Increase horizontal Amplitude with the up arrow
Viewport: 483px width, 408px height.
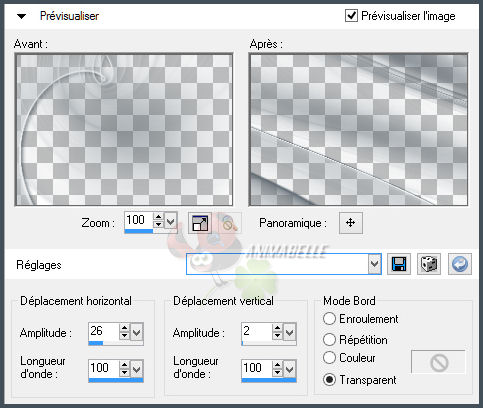(x=124, y=328)
